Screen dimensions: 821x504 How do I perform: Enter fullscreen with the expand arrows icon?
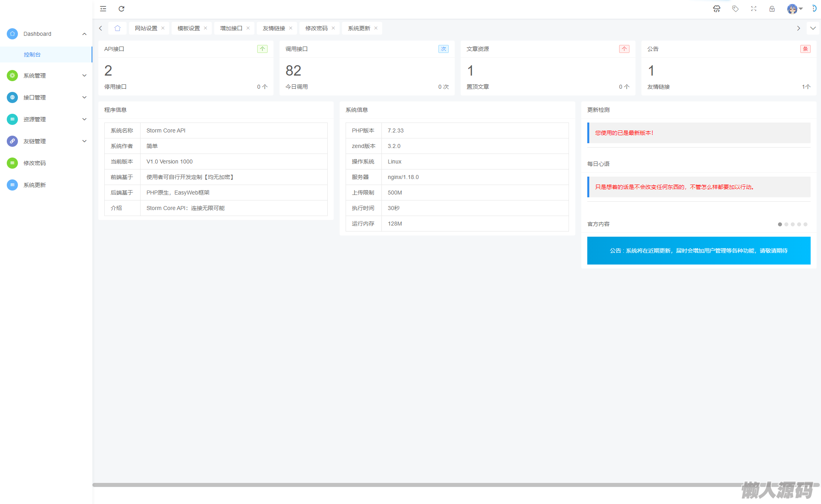point(753,9)
